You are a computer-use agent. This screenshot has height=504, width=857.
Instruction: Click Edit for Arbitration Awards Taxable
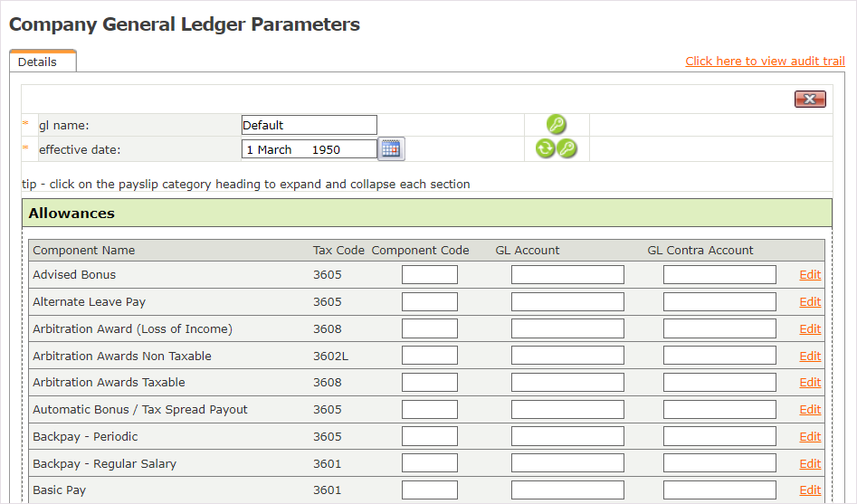[810, 383]
